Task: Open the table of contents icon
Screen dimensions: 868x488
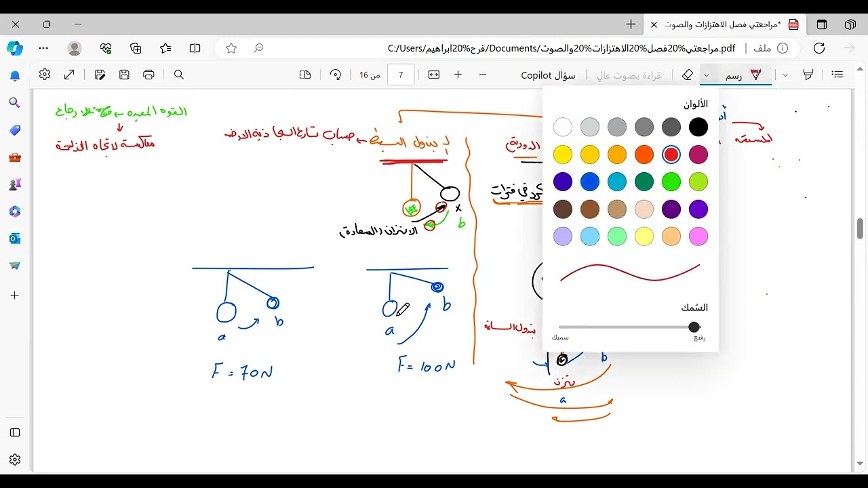Action: point(837,75)
